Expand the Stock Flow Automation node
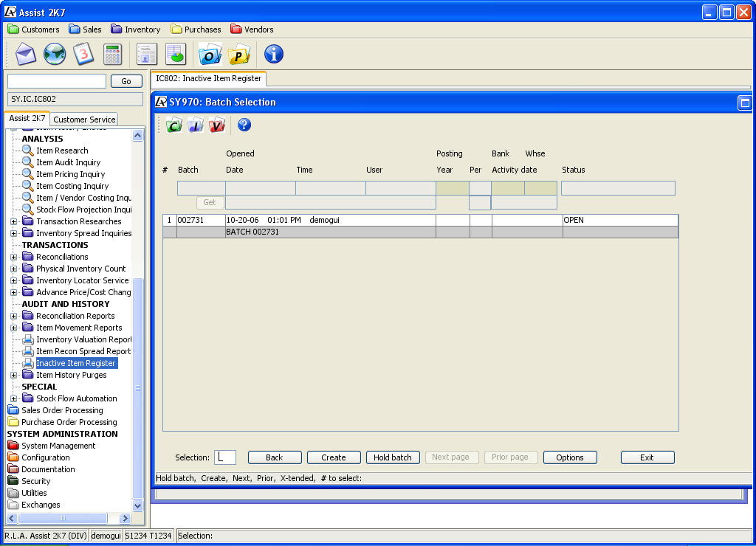Image resolution: width=756 pixels, height=546 pixels. tap(14, 398)
